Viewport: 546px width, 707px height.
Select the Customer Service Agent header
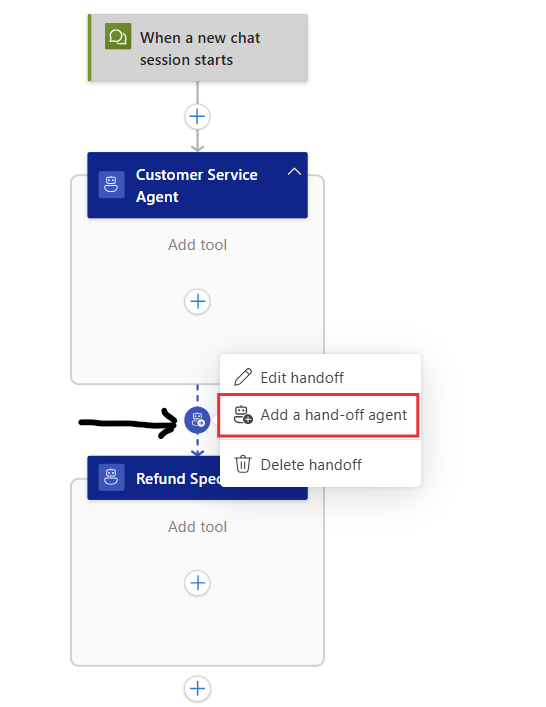(x=197, y=185)
